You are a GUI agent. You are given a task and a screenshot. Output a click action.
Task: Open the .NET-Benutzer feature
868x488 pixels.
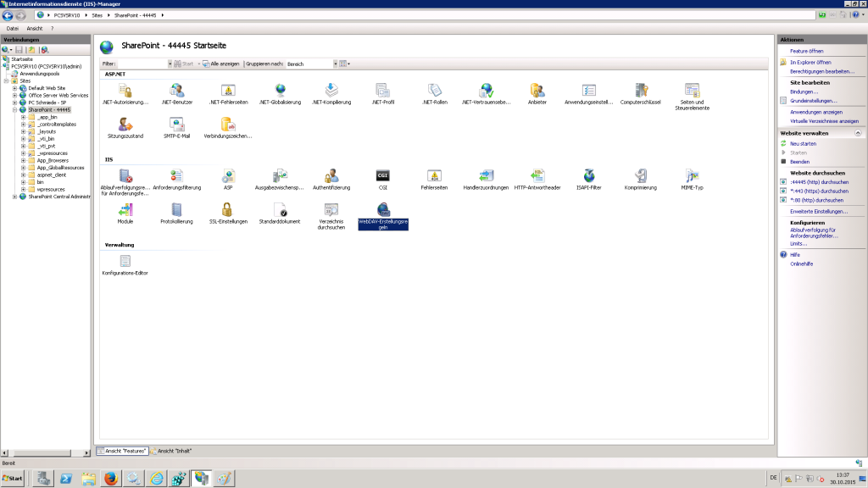click(x=176, y=94)
